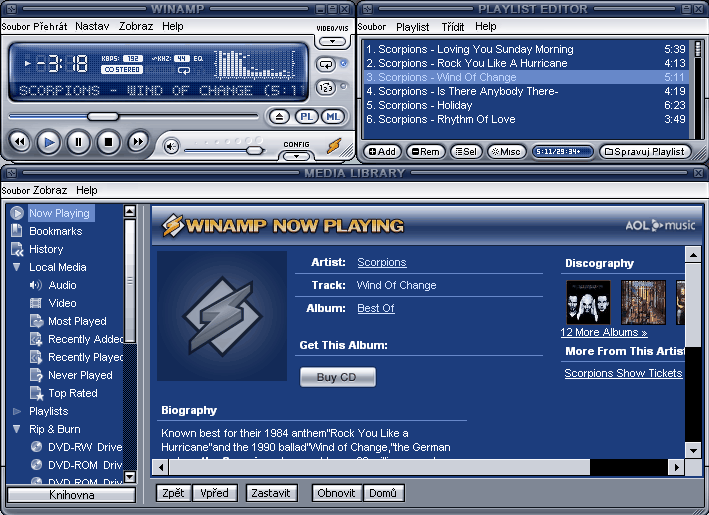Pause playback with the Pause button
Image resolution: width=709 pixels, height=515 pixels.
[78, 142]
